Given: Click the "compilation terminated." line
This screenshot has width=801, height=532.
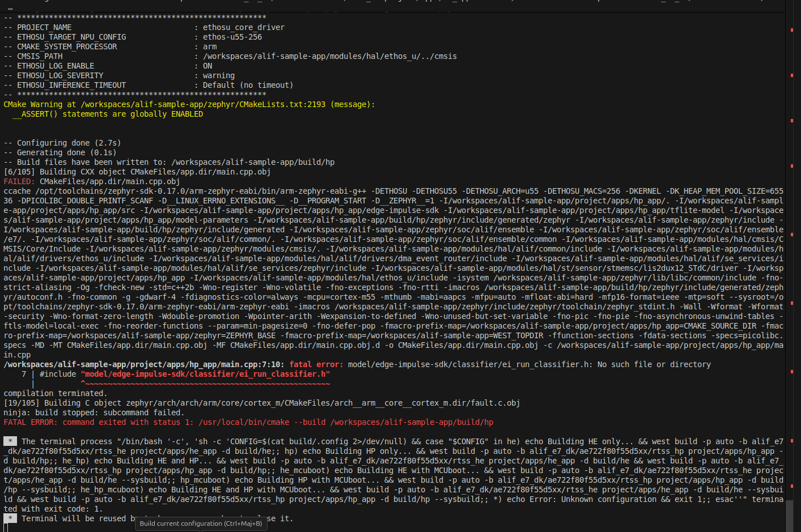Looking at the screenshot, I should point(55,393).
